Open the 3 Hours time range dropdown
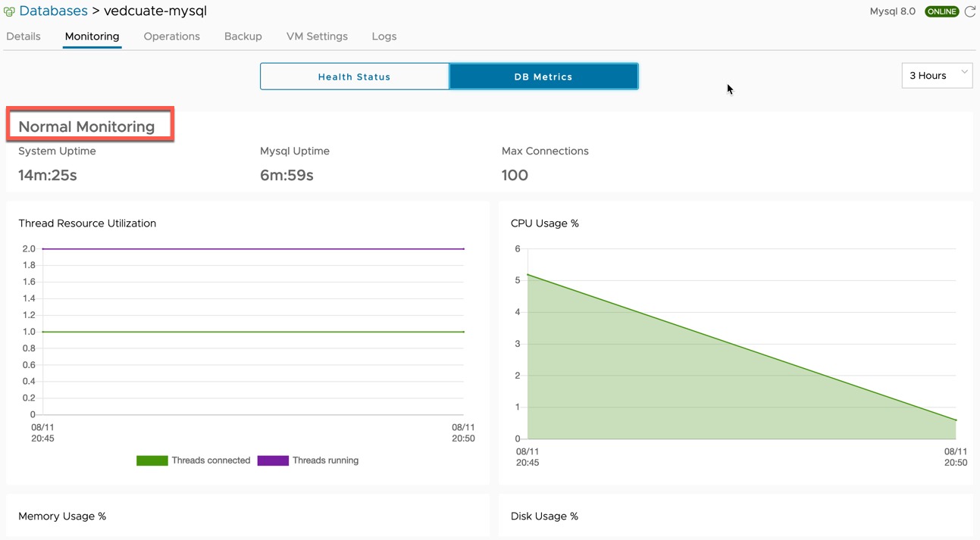Image resolution: width=980 pixels, height=540 pixels. pos(937,76)
